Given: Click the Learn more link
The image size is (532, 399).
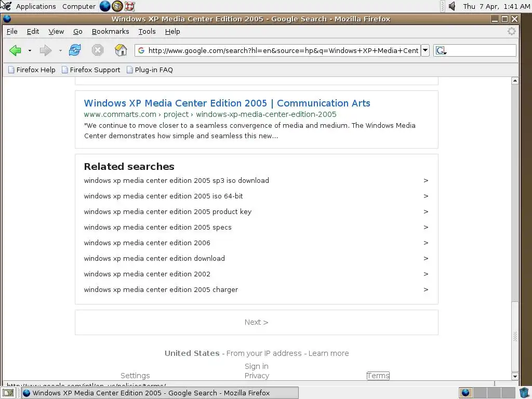Looking at the screenshot, I should point(328,353).
